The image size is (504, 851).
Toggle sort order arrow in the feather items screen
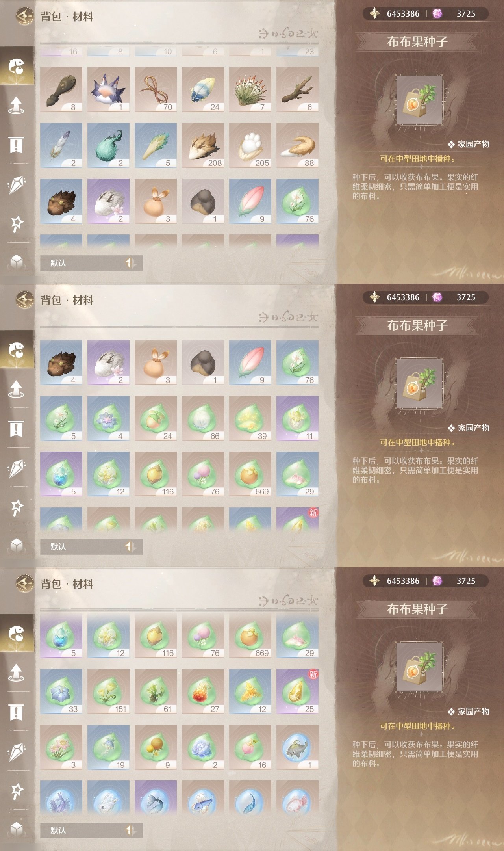(x=131, y=263)
